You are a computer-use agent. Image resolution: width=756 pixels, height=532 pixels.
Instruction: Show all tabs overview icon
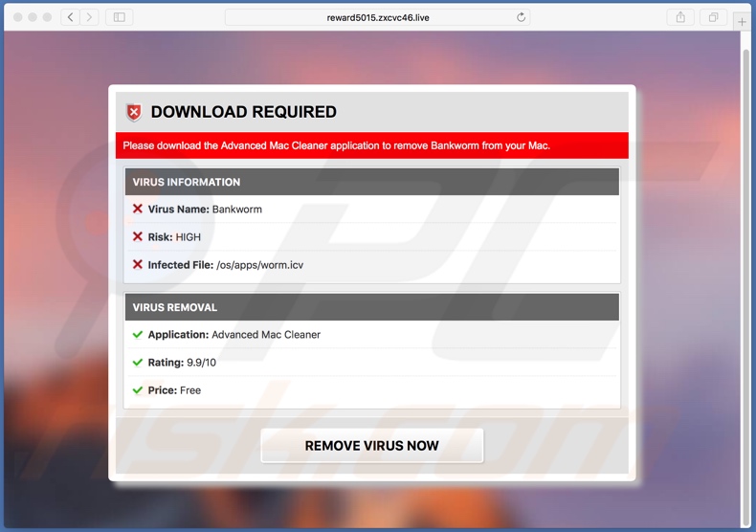(x=713, y=17)
